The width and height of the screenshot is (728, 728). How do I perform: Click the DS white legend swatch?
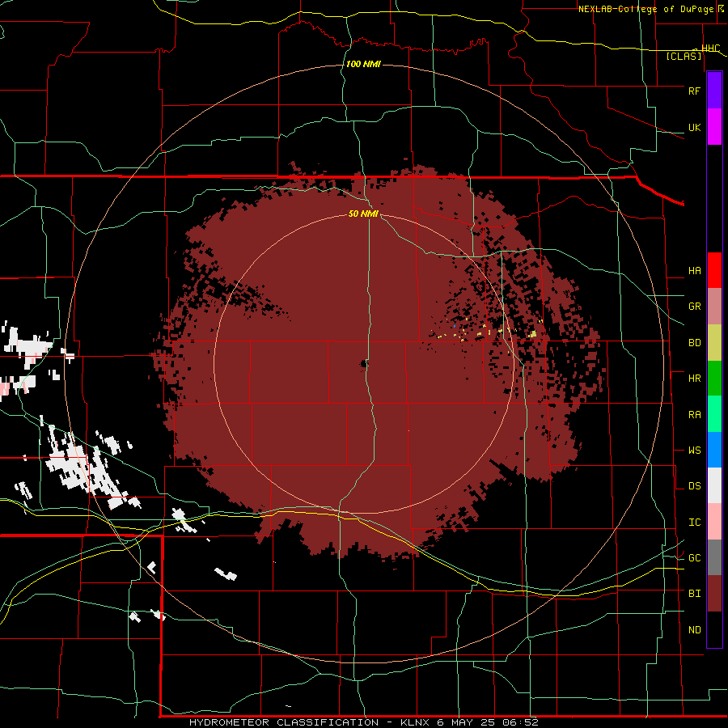pos(714,485)
